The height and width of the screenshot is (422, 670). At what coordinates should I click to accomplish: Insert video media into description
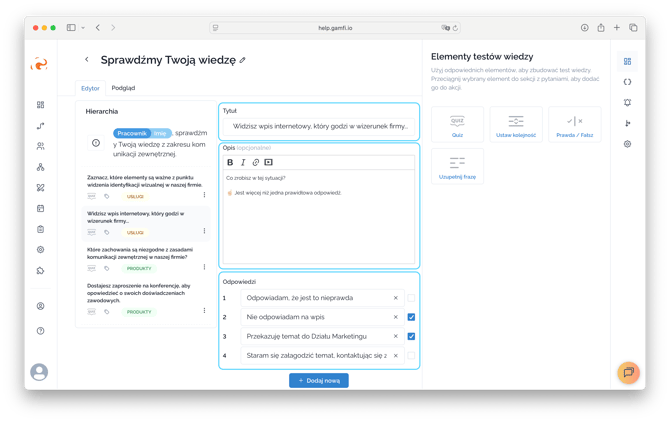tap(268, 162)
